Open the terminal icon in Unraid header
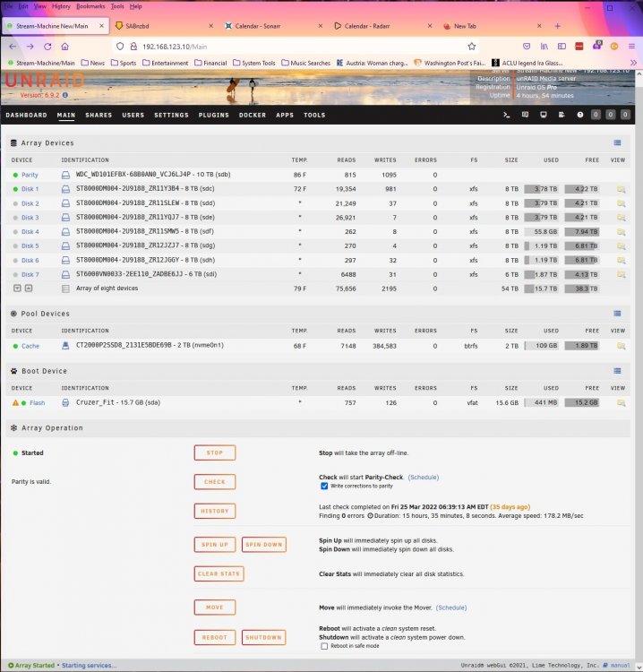Screen dimensions: 643x672 [506, 115]
